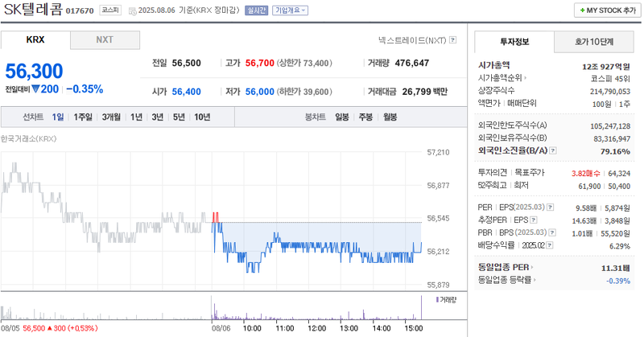Click the 넥스트레이드(NXT) help icon
This screenshot has height=337, width=644.
pos(452,40)
